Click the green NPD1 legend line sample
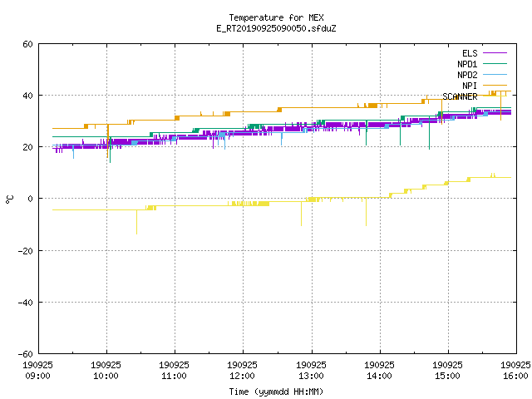Image resolution: width=532 pixels, height=399 pixels. click(495, 64)
